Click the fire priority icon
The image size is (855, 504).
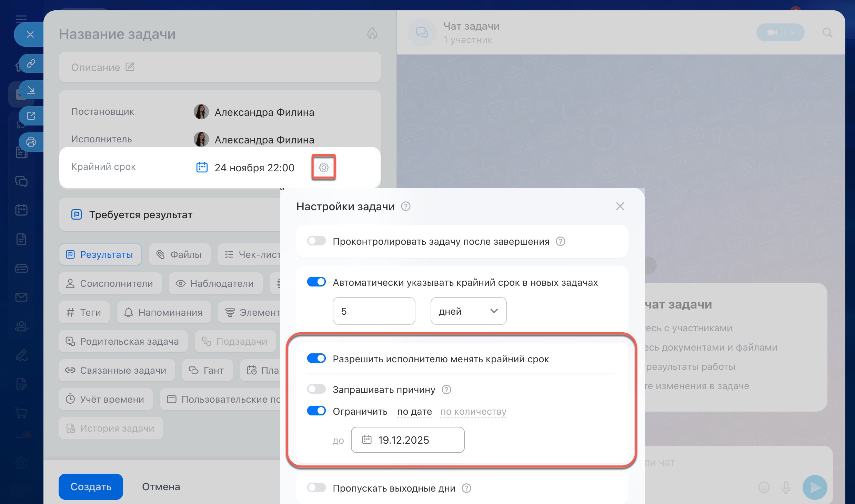(x=372, y=33)
